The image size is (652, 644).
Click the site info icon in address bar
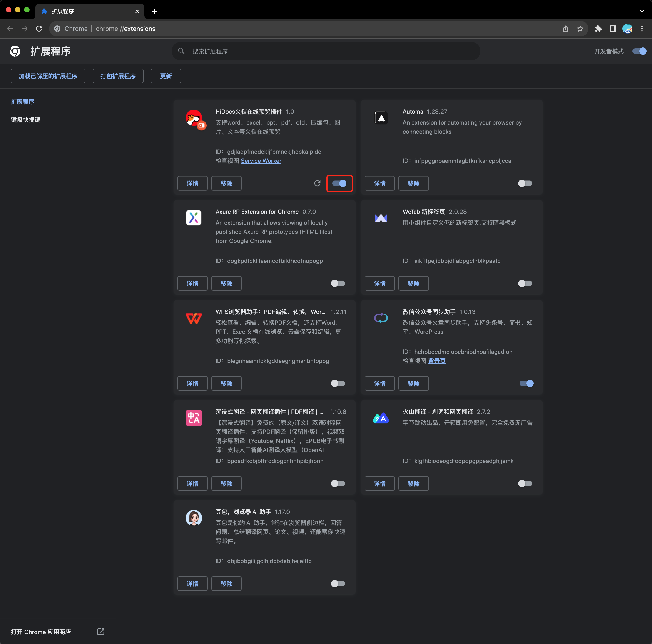(57, 29)
